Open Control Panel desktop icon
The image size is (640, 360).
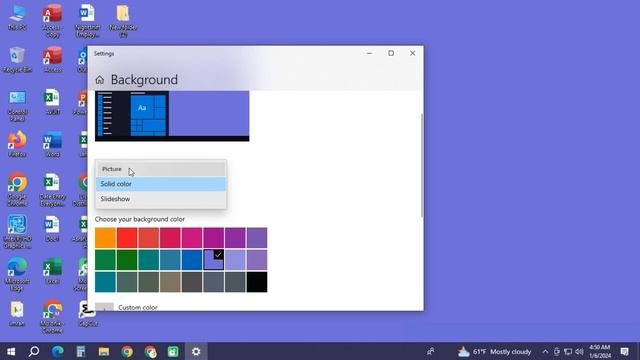pyautogui.click(x=17, y=106)
